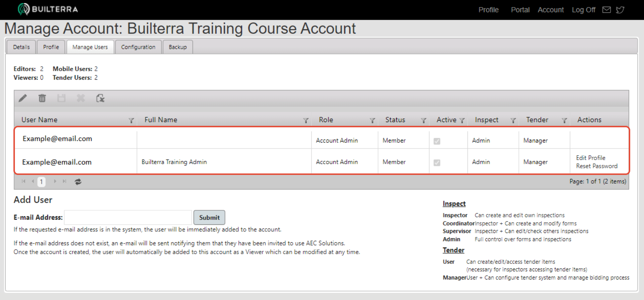Open the Configuration tab
Image resolution: width=644 pixels, height=300 pixels.
click(x=138, y=47)
